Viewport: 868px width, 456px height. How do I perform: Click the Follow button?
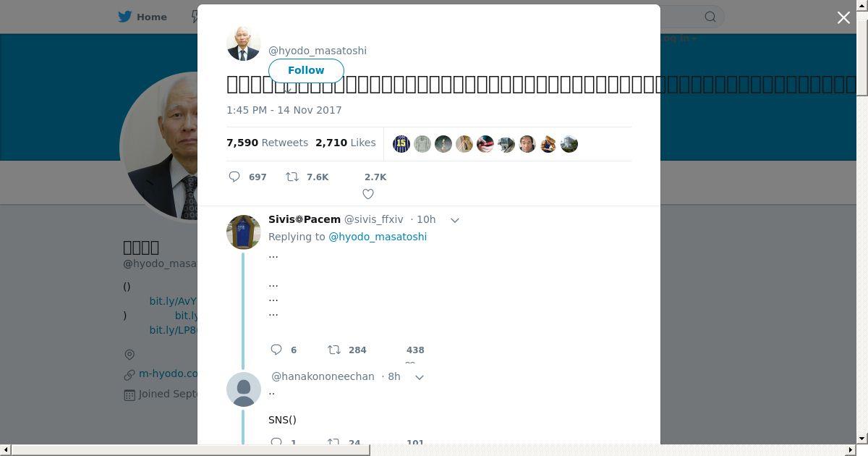[x=306, y=70]
